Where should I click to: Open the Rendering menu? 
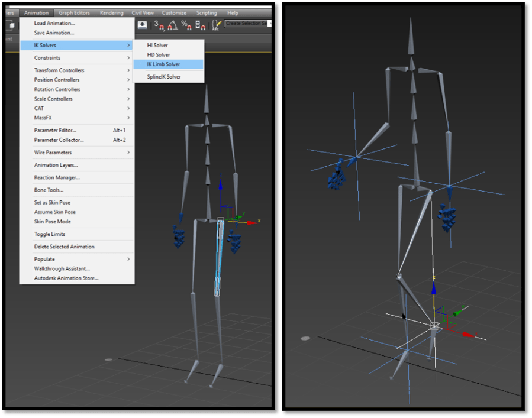tap(111, 12)
